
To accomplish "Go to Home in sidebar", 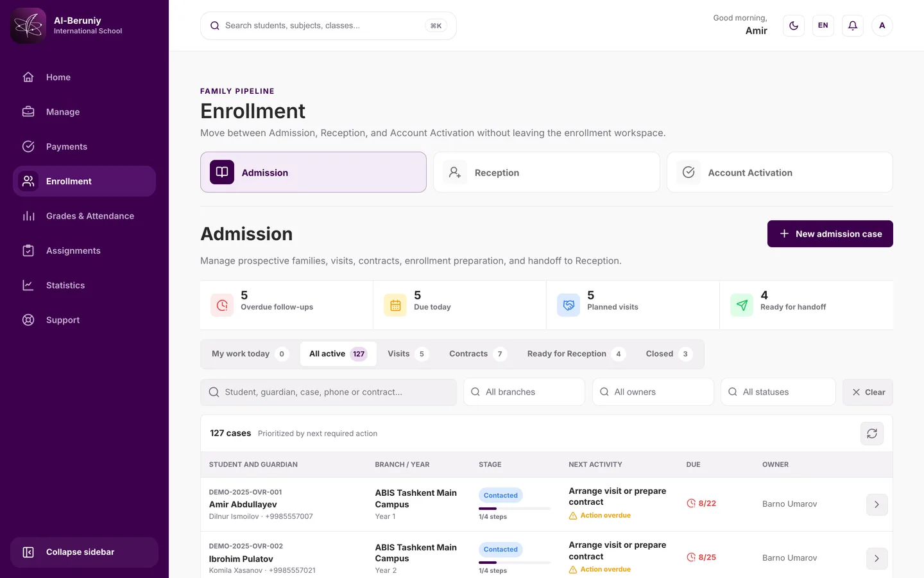I will 84,77.
